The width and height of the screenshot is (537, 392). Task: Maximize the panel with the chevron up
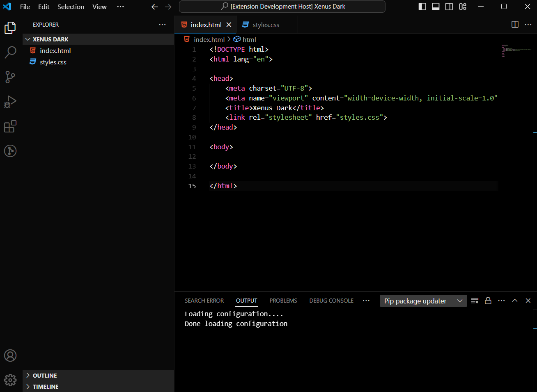click(515, 301)
